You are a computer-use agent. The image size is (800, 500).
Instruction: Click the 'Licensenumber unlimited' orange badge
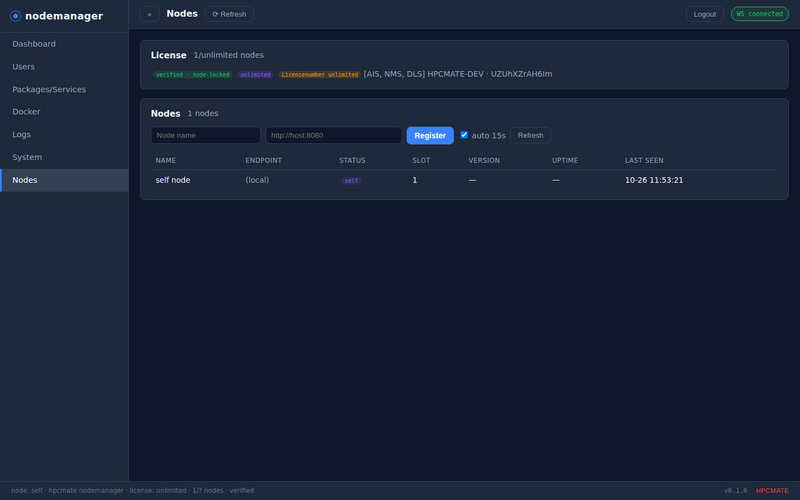click(x=320, y=74)
